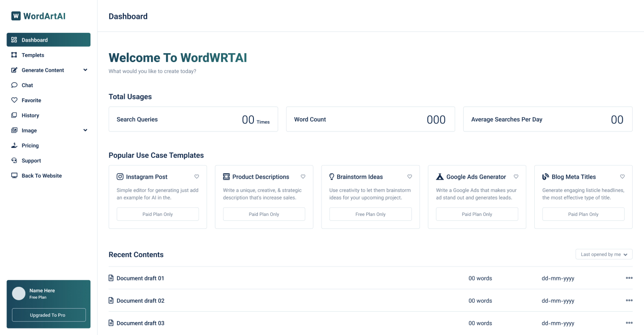
Task: Click the Upgraded To Pro button
Action: point(48,315)
